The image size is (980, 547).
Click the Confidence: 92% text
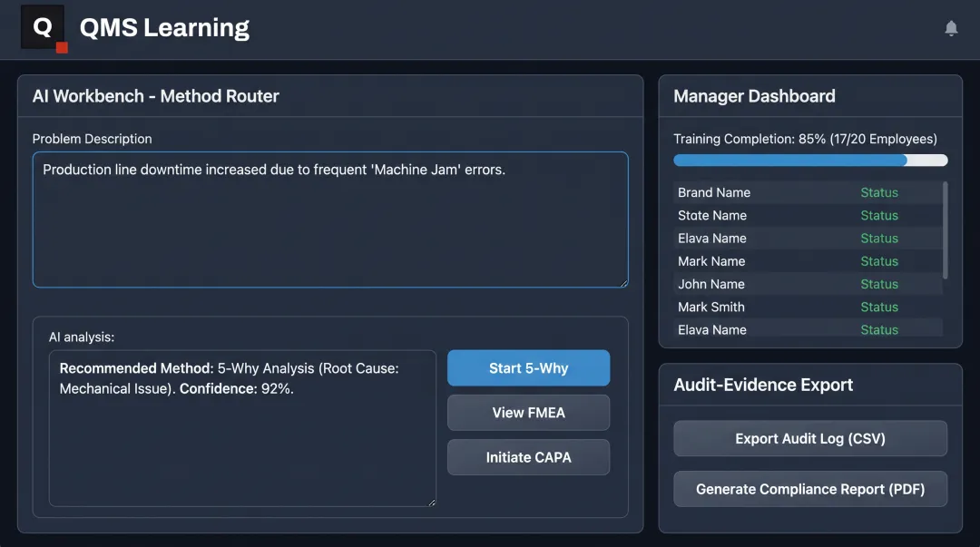click(236, 389)
